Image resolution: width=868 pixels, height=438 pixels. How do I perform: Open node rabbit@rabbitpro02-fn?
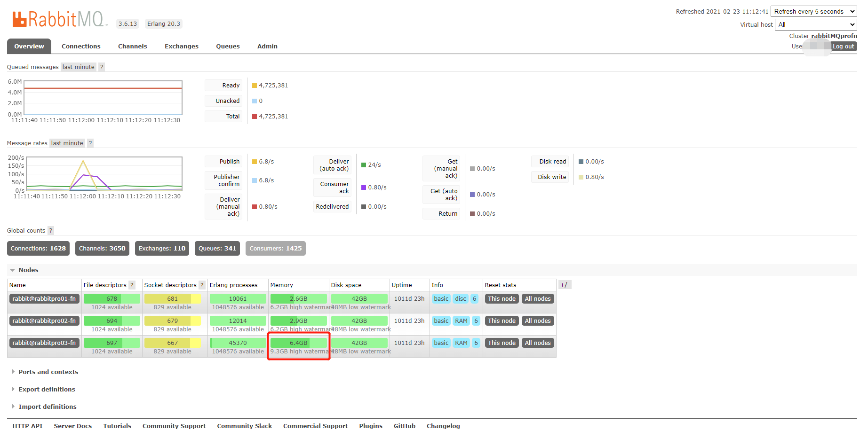pos(44,321)
